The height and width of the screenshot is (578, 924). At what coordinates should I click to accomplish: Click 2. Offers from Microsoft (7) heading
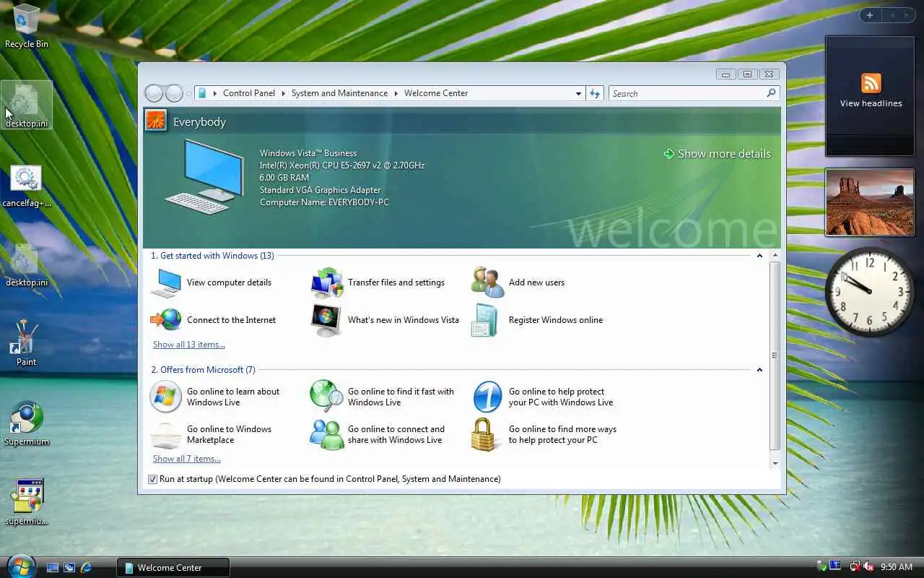click(x=203, y=370)
